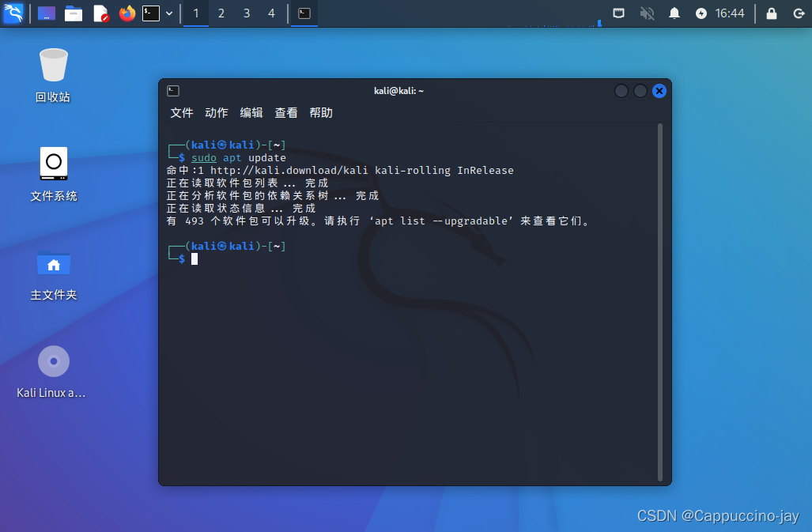Open the 动作 menu in terminal

coord(217,113)
